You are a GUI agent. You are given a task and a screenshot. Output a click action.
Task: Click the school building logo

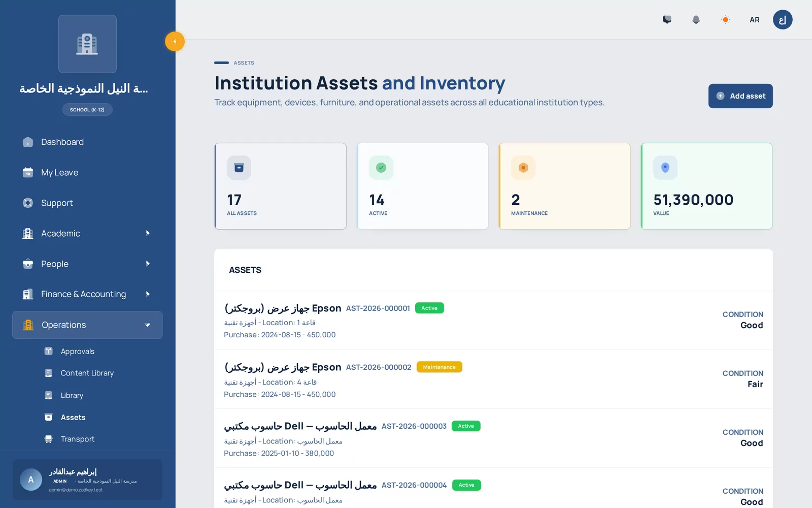87,44
